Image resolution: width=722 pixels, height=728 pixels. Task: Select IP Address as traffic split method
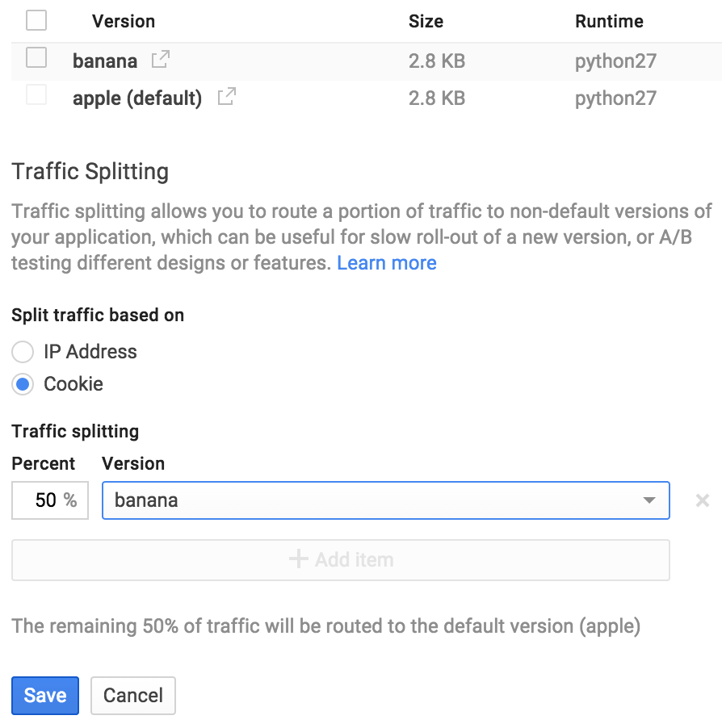point(23,352)
